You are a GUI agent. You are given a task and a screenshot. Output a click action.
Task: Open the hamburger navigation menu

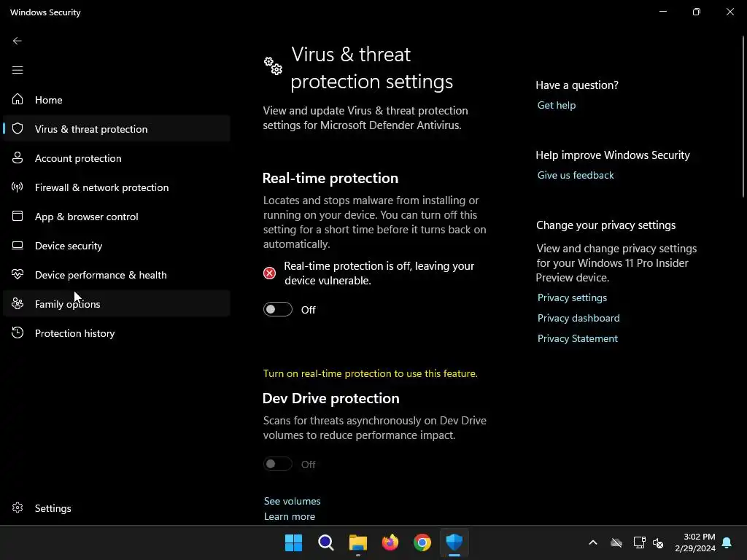pyautogui.click(x=18, y=70)
